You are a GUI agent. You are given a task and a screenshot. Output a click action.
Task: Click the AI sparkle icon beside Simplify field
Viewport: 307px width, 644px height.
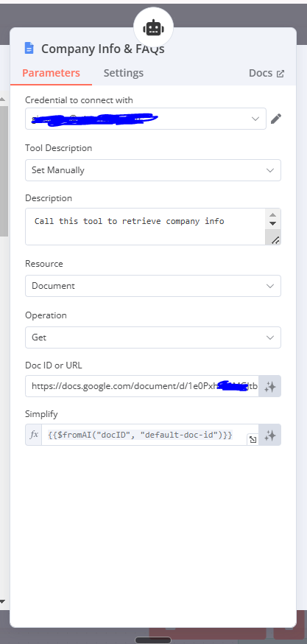coord(269,435)
